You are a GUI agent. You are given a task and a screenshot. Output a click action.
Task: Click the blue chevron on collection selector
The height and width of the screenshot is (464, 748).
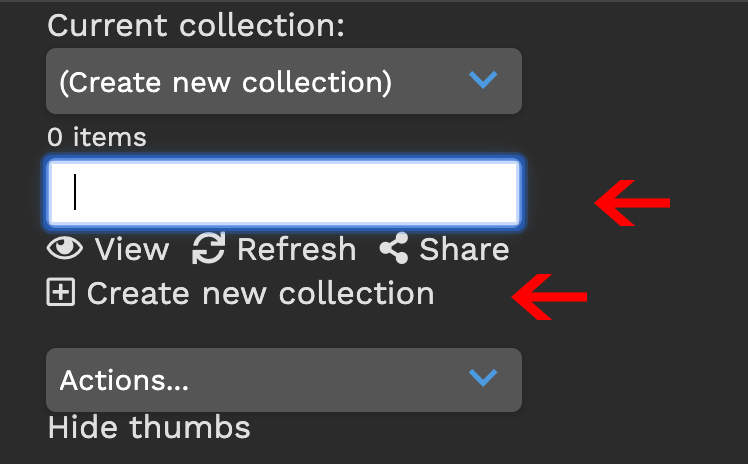click(483, 80)
